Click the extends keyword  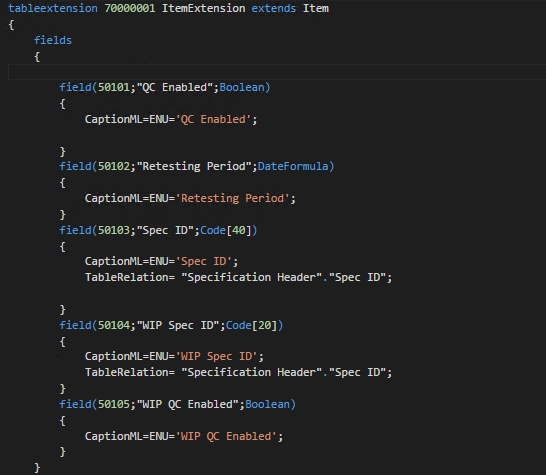click(x=274, y=8)
